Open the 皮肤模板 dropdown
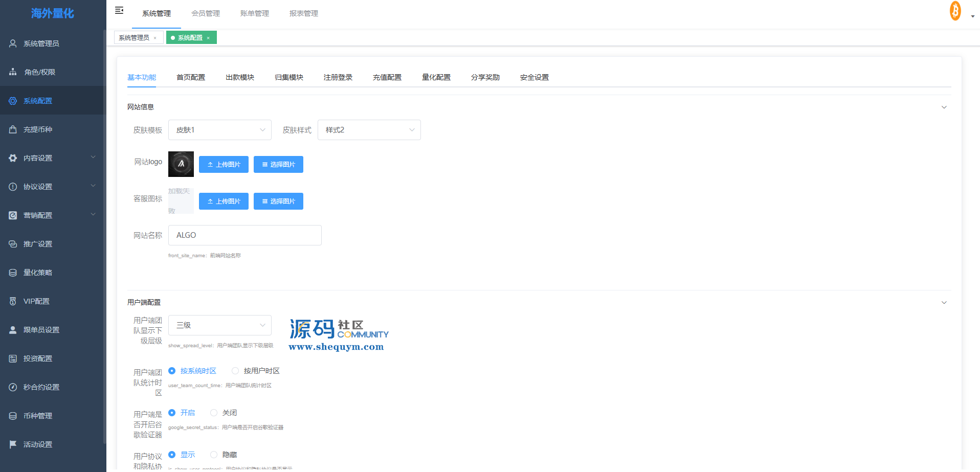 click(x=219, y=130)
